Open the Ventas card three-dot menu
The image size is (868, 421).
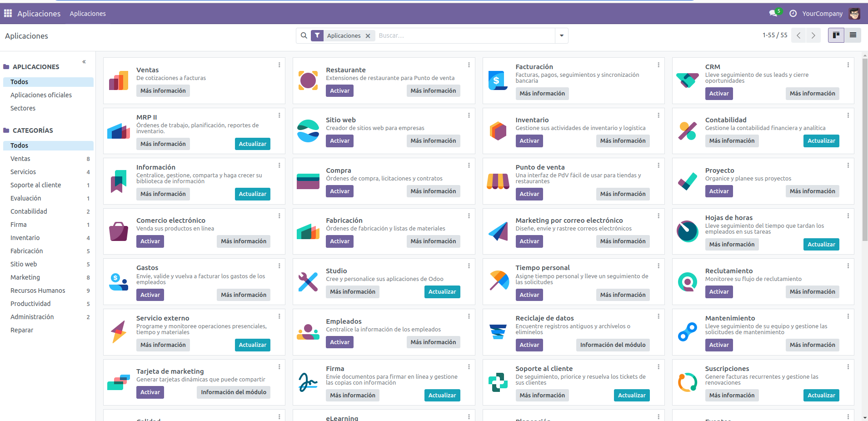[x=279, y=65]
